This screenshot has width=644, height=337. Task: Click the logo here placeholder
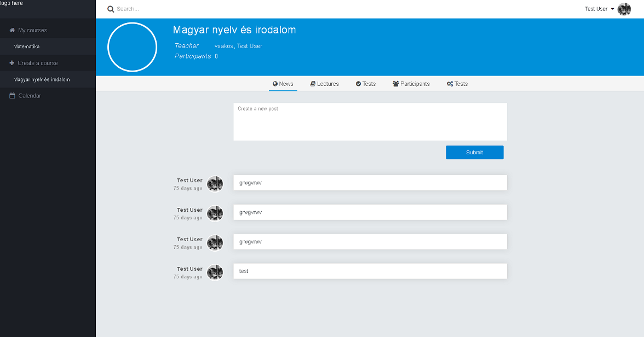(12, 3)
